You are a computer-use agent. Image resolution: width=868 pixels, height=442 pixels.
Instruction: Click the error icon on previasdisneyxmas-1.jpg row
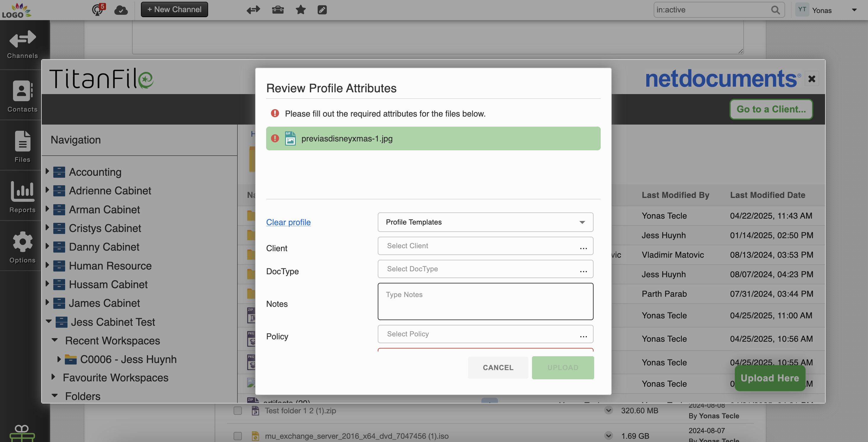coord(275,138)
